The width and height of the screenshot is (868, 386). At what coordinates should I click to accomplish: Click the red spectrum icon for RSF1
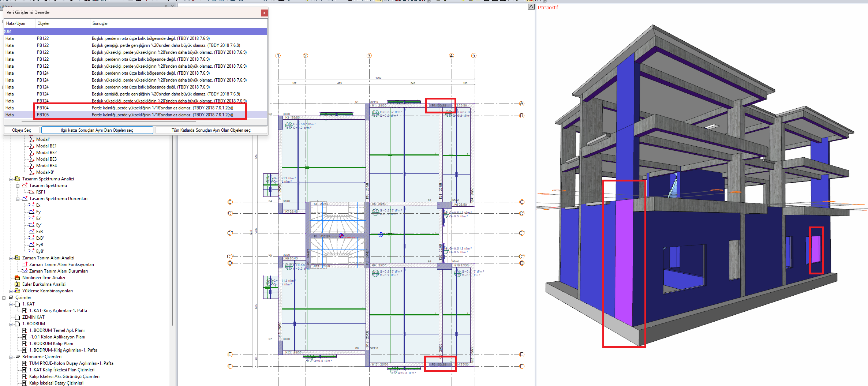click(31, 192)
